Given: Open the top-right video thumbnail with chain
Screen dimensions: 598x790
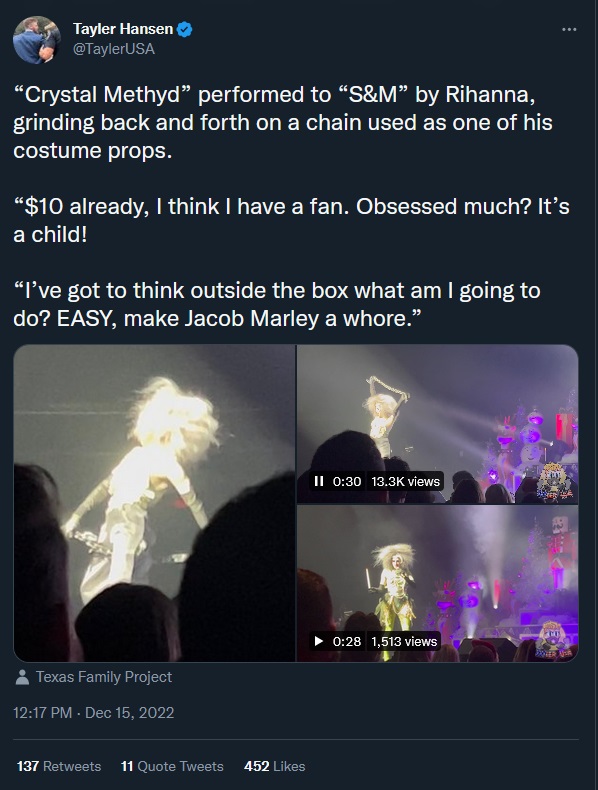Looking at the screenshot, I should (x=437, y=424).
